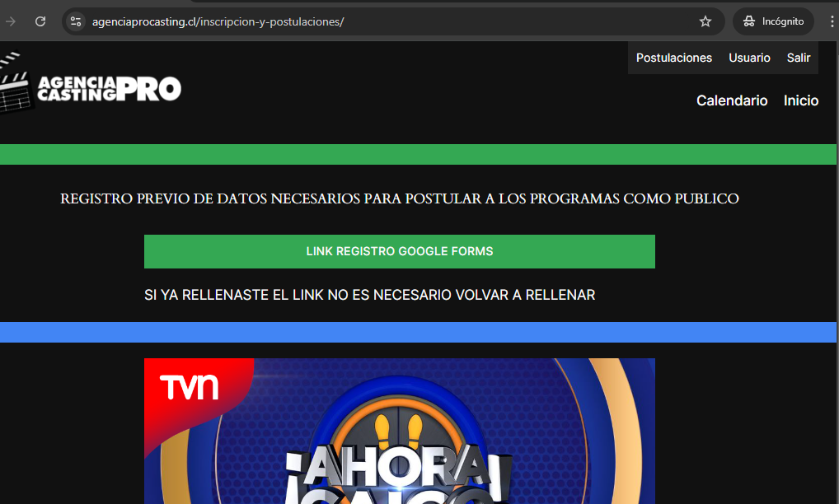Screen dimensions: 839x504
Task: Open the Postulaciones menu item
Action: 673,58
